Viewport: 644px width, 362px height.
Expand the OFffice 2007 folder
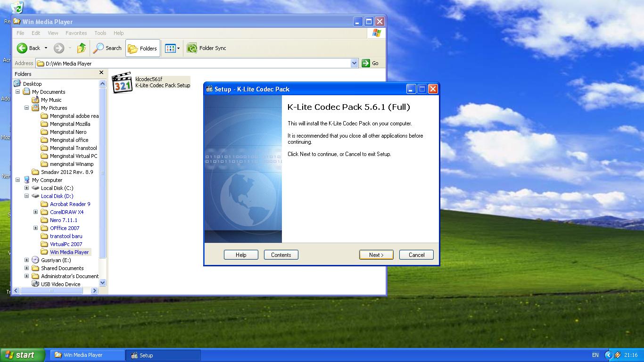point(36,228)
